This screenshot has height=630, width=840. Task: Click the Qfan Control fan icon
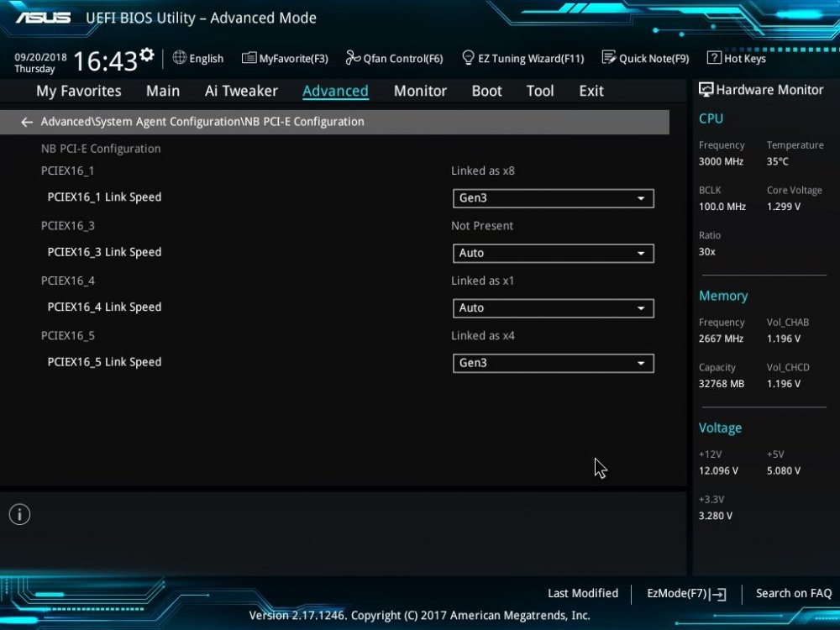pos(353,57)
